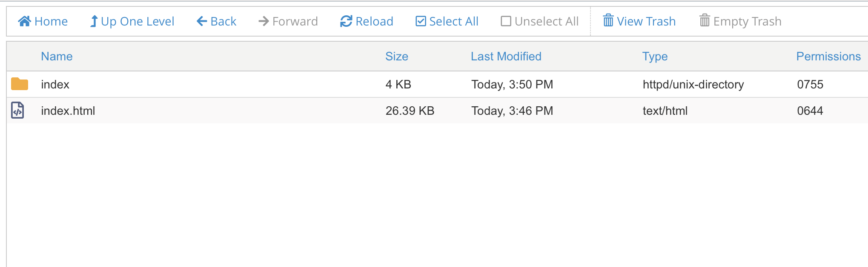Click the 0755 permissions value for index folder
The width and height of the screenshot is (868, 267).
tap(810, 84)
